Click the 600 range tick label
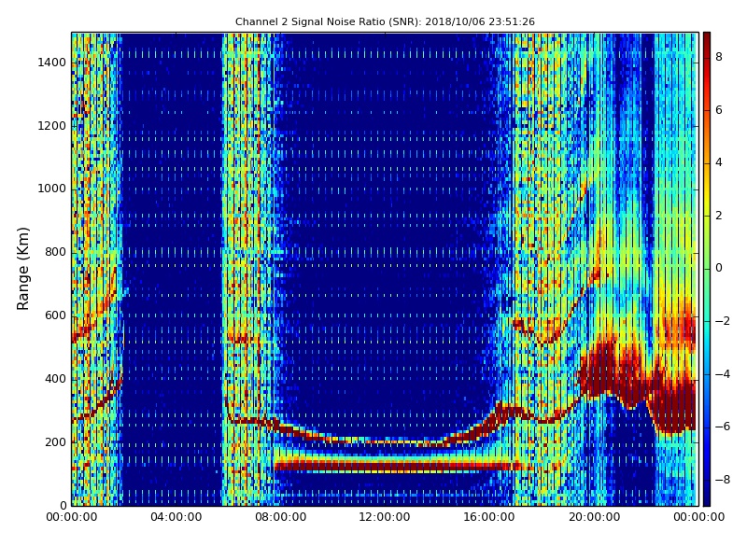 coord(55,315)
